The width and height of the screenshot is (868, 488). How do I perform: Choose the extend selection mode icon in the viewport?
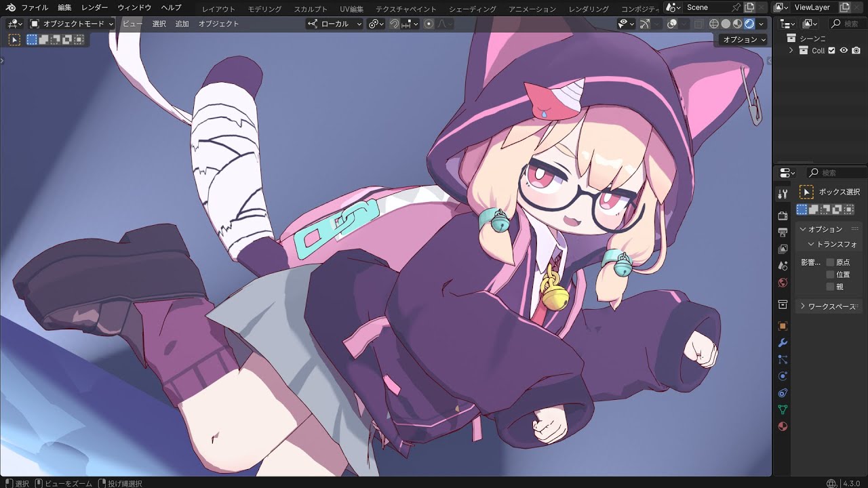tap(44, 39)
